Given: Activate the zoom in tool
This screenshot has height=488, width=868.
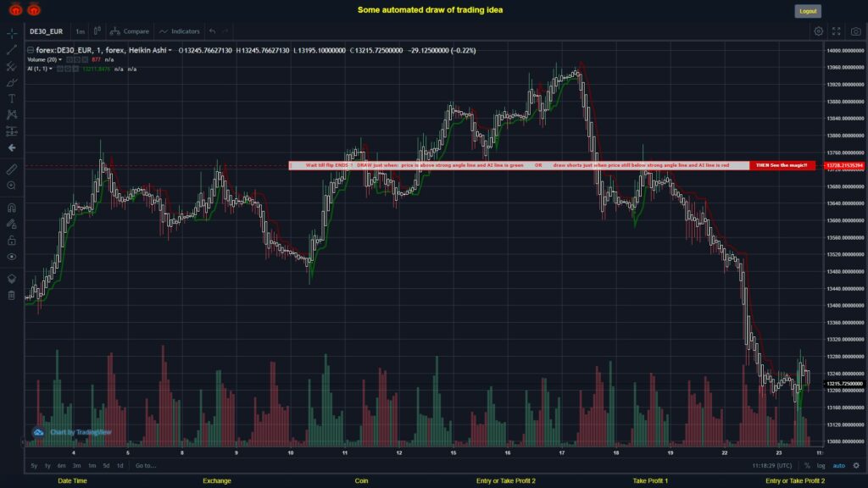Looking at the screenshot, I should tap(12, 186).
